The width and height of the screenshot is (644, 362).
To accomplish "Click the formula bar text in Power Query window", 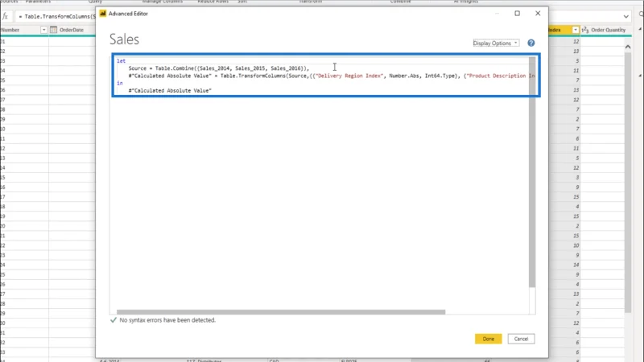I will 57,16.
